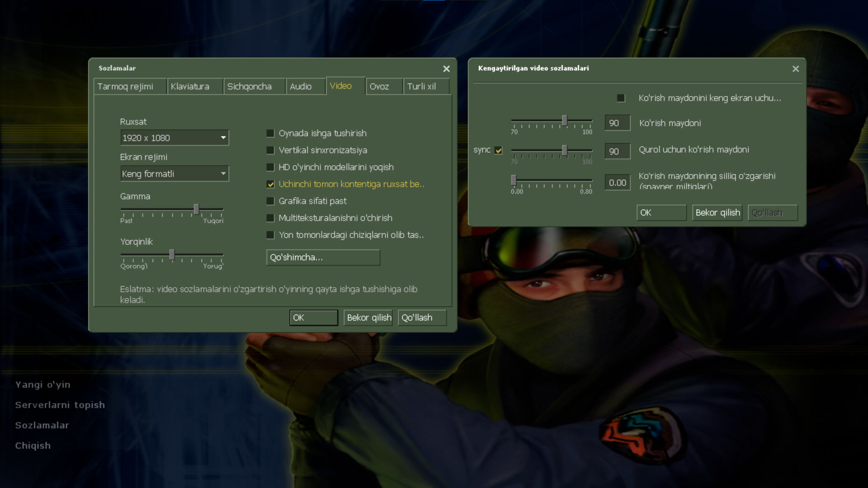Toggle Vertikal sinxronizatsiya checkbox
The width and height of the screenshot is (868, 488).
pyautogui.click(x=270, y=150)
